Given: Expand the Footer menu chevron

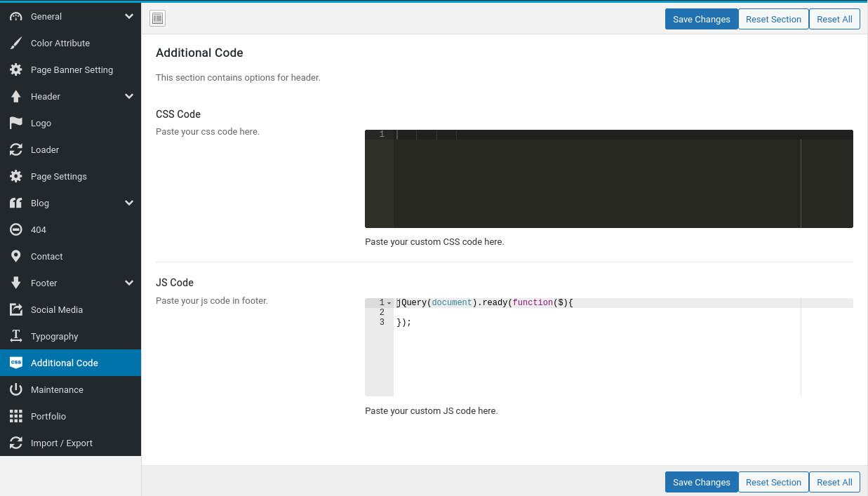Looking at the screenshot, I should (129, 283).
